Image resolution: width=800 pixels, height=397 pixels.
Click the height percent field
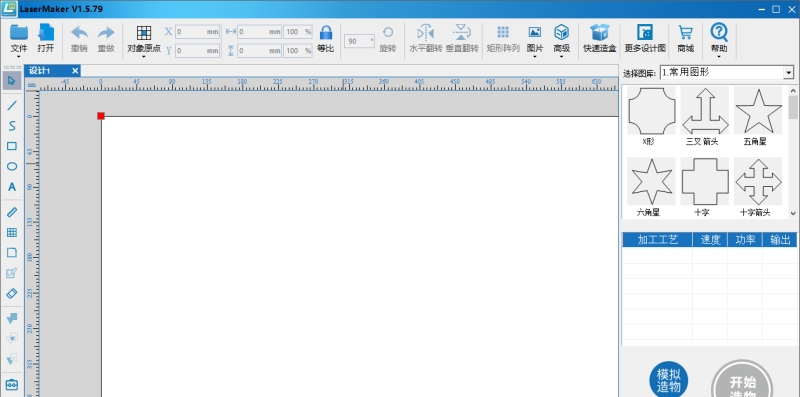coord(298,51)
